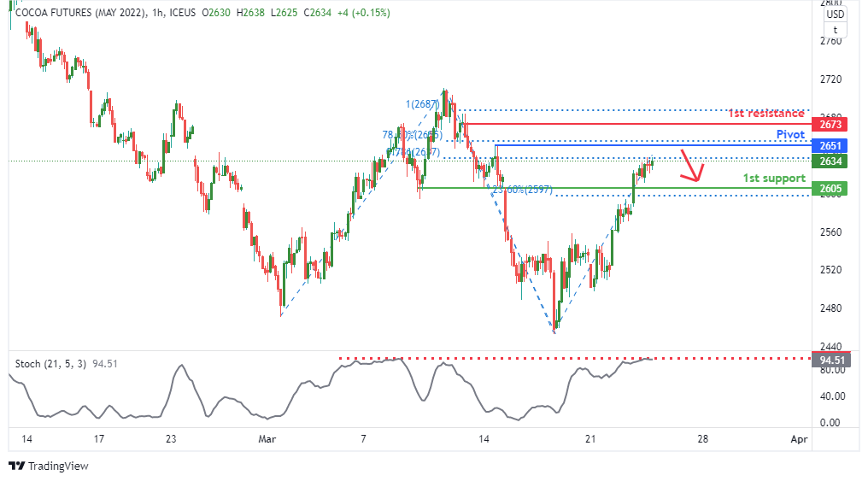The image size is (868, 481).
Task: Select the 1h interval label
Action: (x=158, y=12)
